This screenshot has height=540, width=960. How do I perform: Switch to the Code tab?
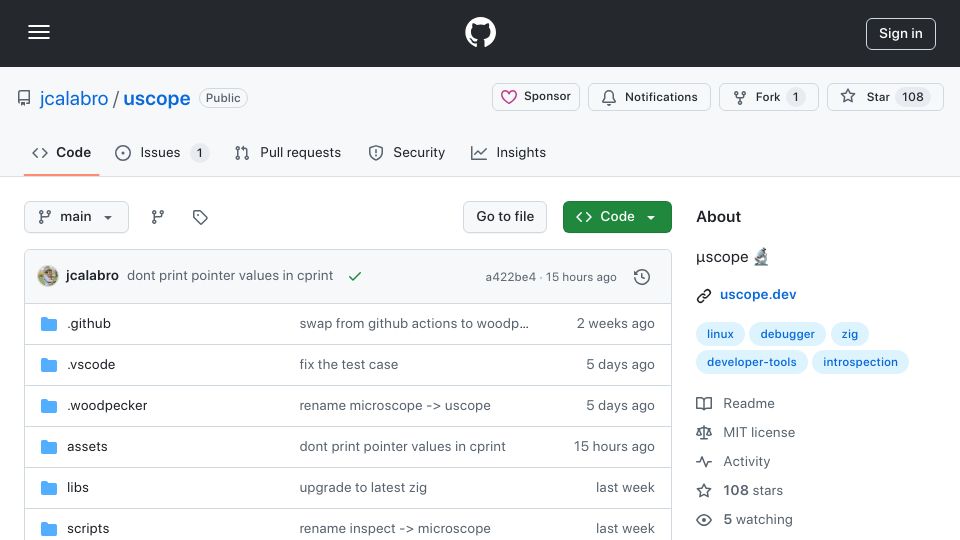[x=61, y=152]
